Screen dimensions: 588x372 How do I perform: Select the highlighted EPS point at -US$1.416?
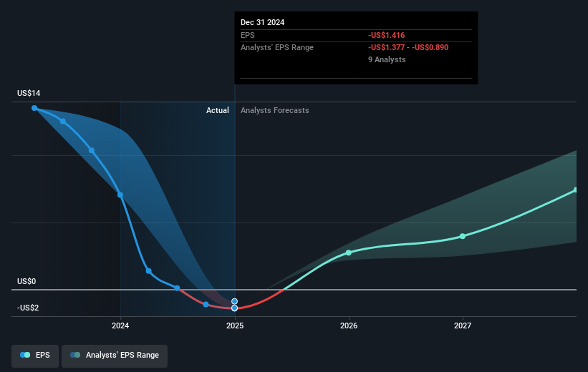pos(234,308)
